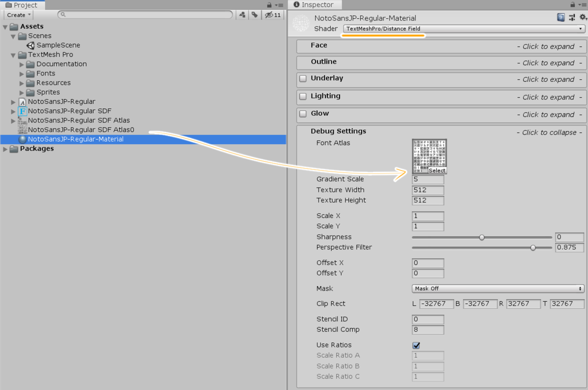Click the NotoSansJP-Regular-Material sphere icon
The width and height of the screenshot is (588, 390).
[x=22, y=139]
